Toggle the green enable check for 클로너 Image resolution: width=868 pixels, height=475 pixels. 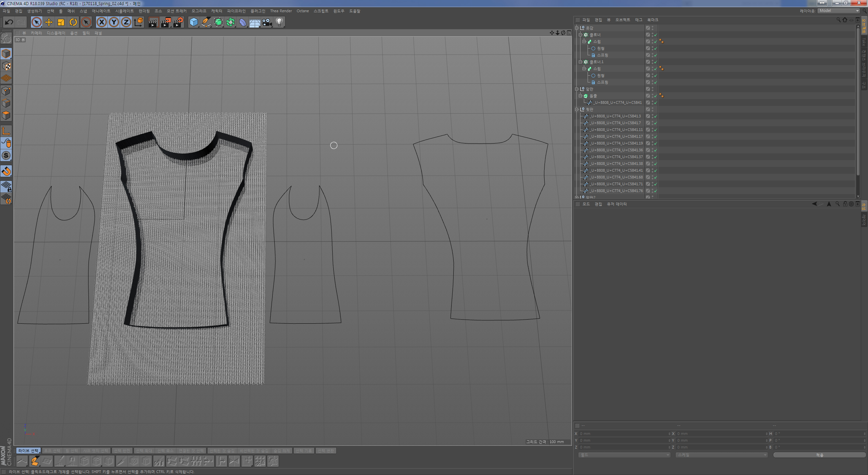click(x=656, y=35)
